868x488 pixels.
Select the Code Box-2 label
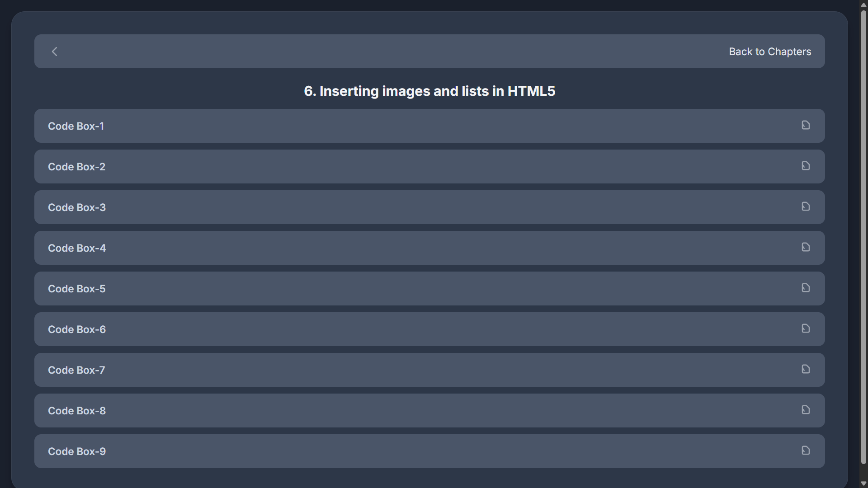pyautogui.click(x=76, y=167)
